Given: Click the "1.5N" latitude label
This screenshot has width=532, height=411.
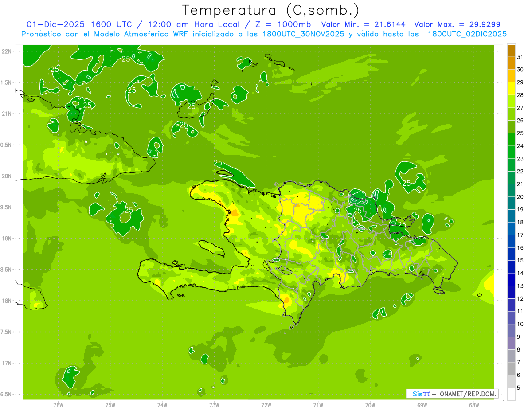Looking at the screenshot, I should [7, 82].
